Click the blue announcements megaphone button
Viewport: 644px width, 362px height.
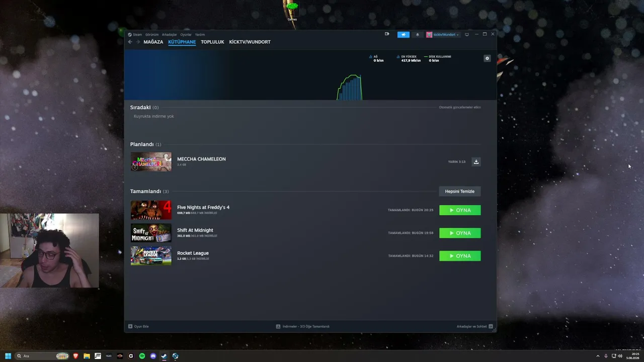(403, 35)
